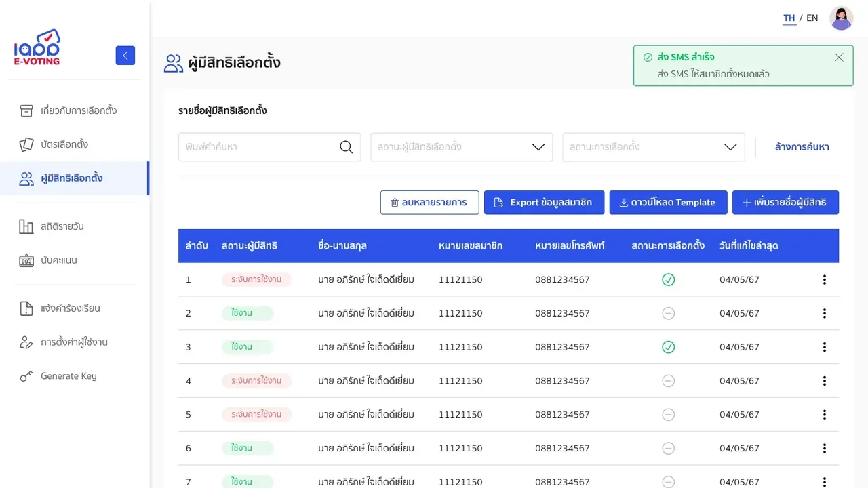
Task: Open the three-dot menu for row 4
Action: coord(825,381)
